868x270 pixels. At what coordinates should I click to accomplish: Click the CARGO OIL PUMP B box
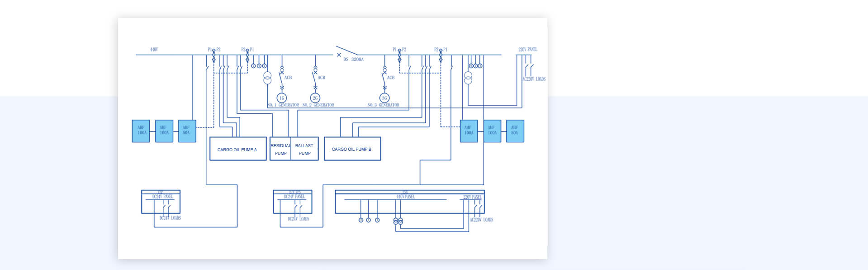coord(352,149)
